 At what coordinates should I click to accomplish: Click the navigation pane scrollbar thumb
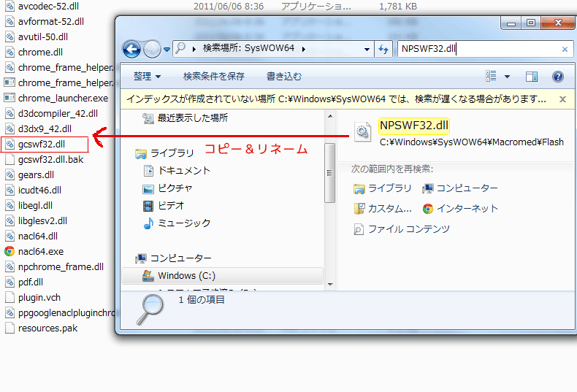[329, 173]
